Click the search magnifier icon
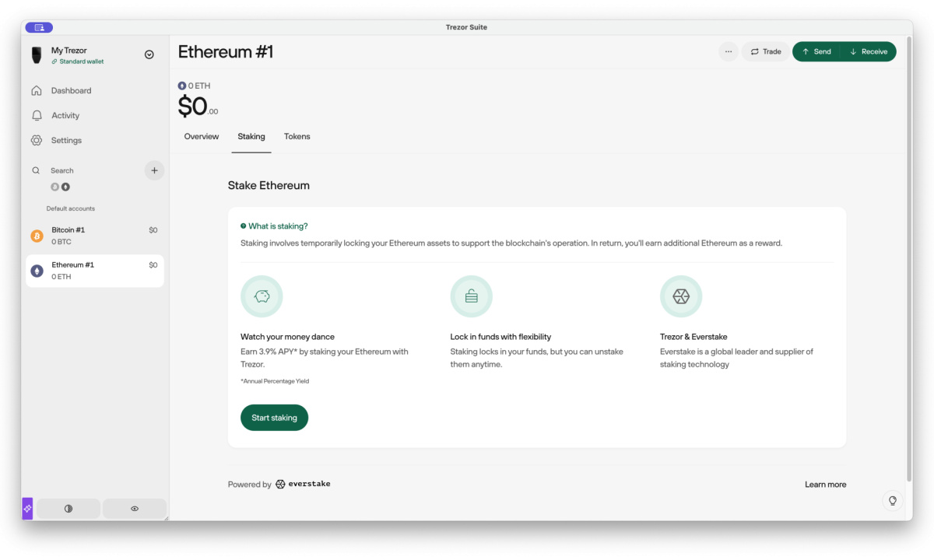The width and height of the screenshot is (934, 560). [36, 170]
